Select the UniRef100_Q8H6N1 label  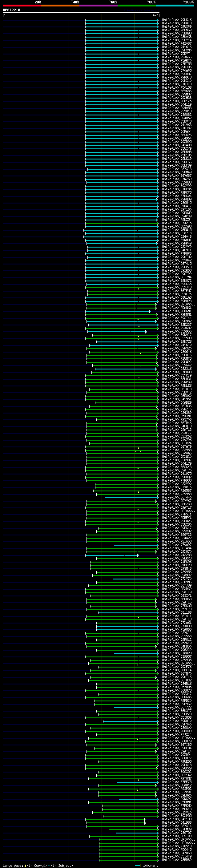177,311
